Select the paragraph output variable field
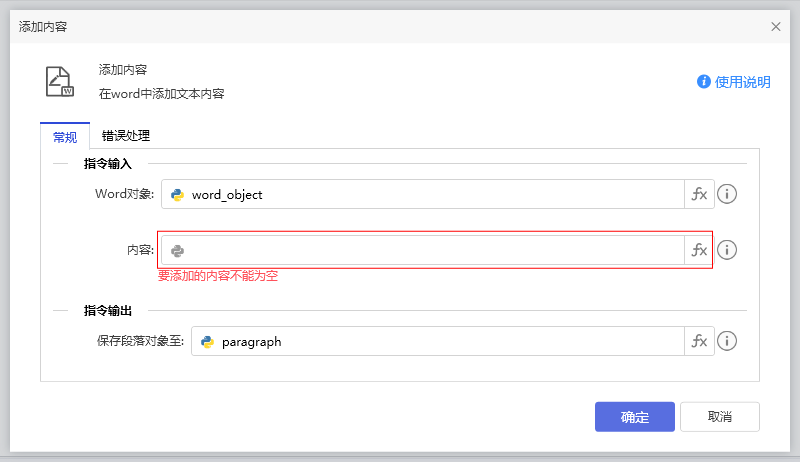The image size is (800, 462). click(445, 341)
